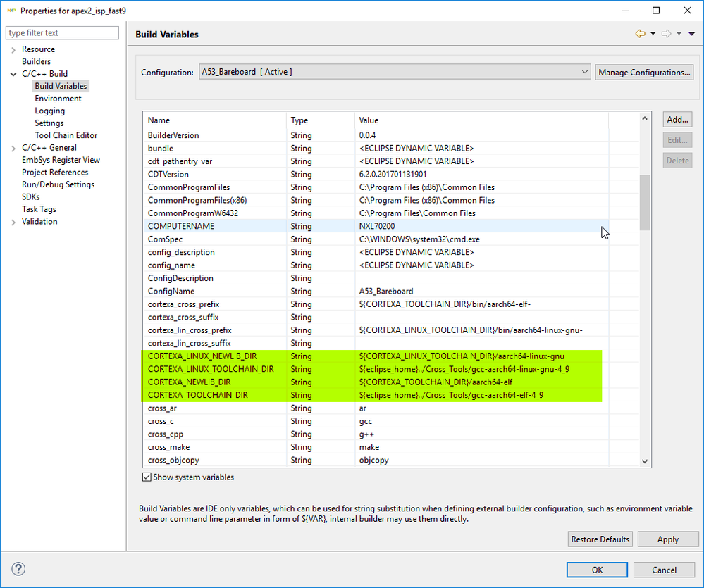The width and height of the screenshot is (704, 588).
Task: Expand the Resource tree node
Action: click(13, 49)
